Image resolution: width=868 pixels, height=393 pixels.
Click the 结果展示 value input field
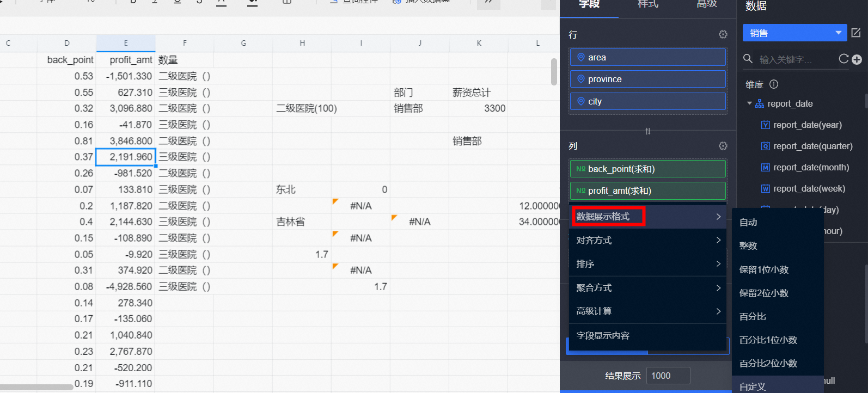click(x=668, y=376)
